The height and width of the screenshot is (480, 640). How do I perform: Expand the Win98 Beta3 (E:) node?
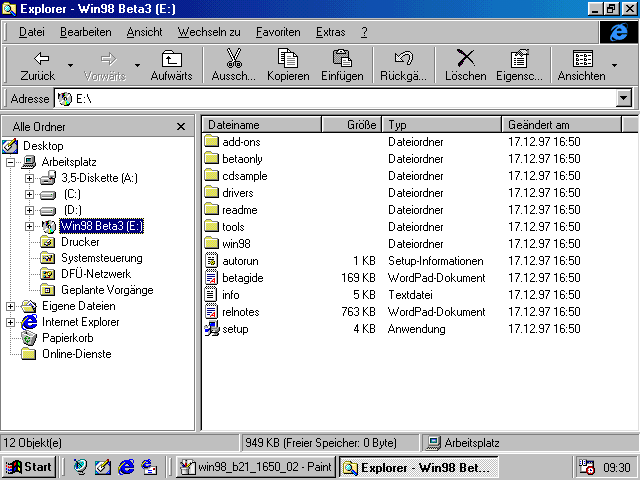click(x=29, y=226)
